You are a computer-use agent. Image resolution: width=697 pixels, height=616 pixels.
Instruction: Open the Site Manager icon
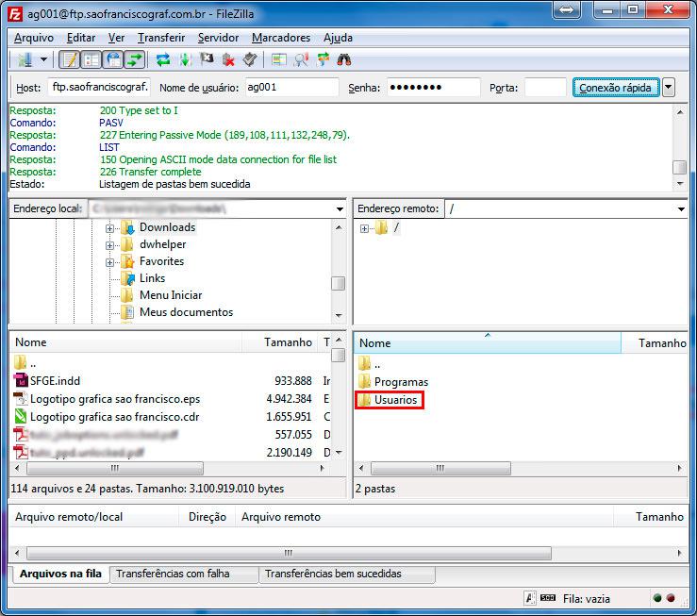click(25, 59)
